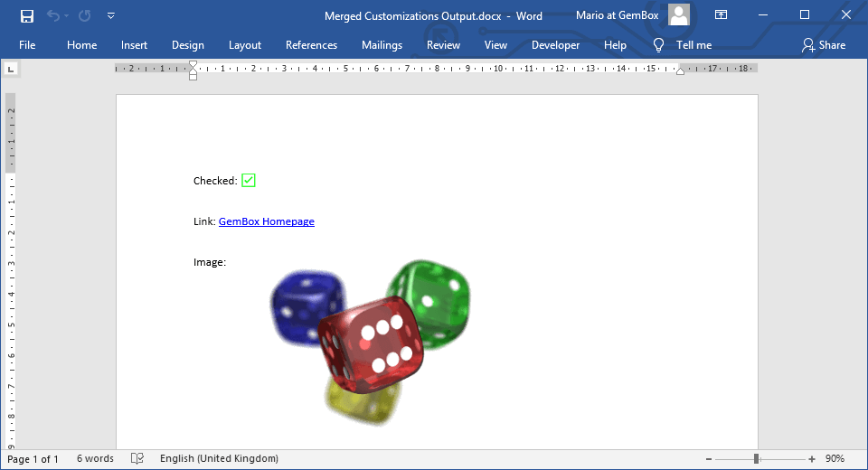Click the tab selector icon beside ruler
868x470 pixels.
[x=11, y=69]
